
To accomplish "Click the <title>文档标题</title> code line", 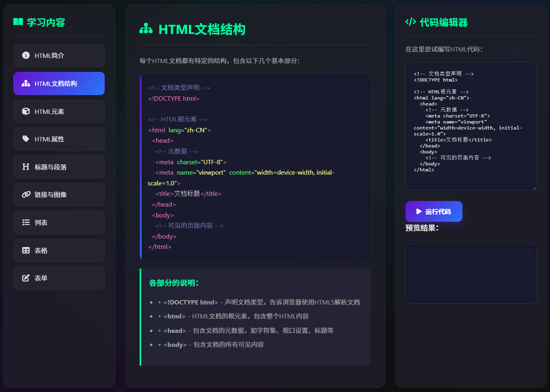I will (188, 193).
